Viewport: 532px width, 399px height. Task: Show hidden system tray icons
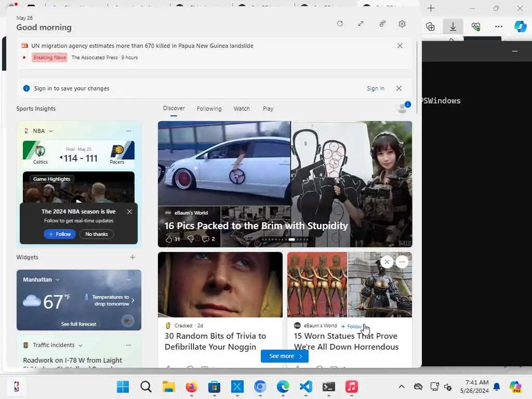(402, 387)
